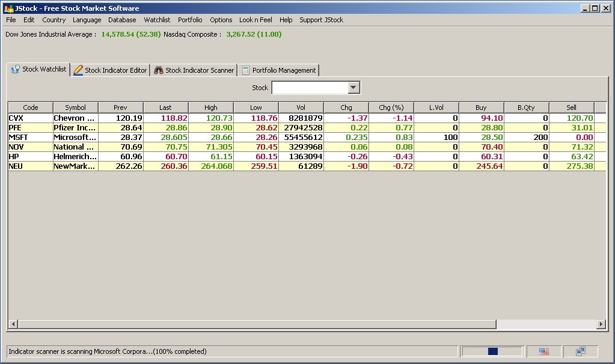Expand the Stock combo box dropdown arrow
This screenshot has height=364, width=615.
[353, 87]
